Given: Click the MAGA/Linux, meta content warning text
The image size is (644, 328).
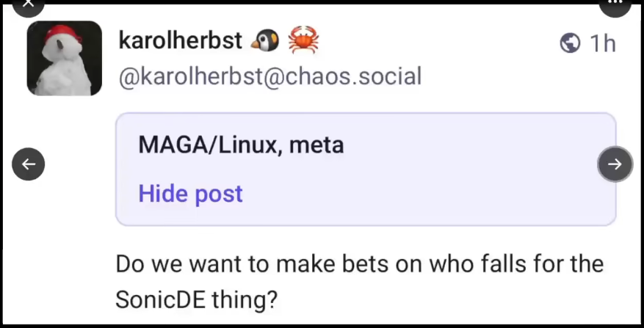Looking at the screenshot, I should (x=241, y=145).
